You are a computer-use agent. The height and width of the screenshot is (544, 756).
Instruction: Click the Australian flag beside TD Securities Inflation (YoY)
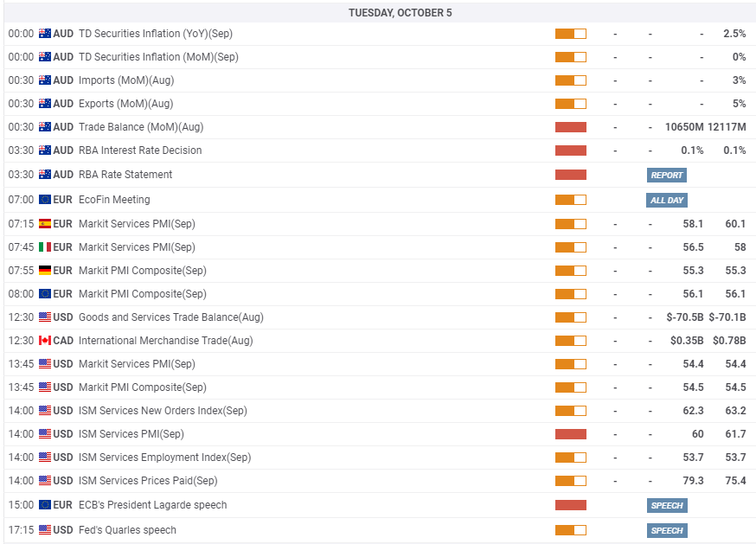click(45, 34)
